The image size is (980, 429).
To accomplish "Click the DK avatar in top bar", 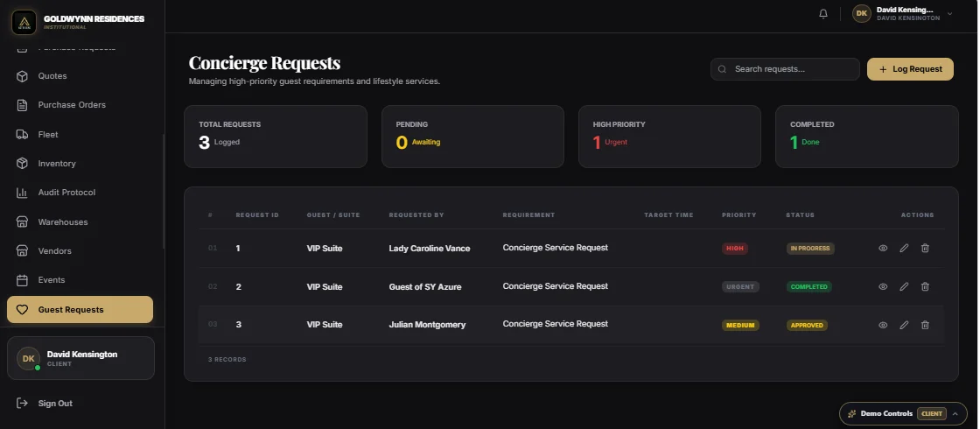I will 862,13.
